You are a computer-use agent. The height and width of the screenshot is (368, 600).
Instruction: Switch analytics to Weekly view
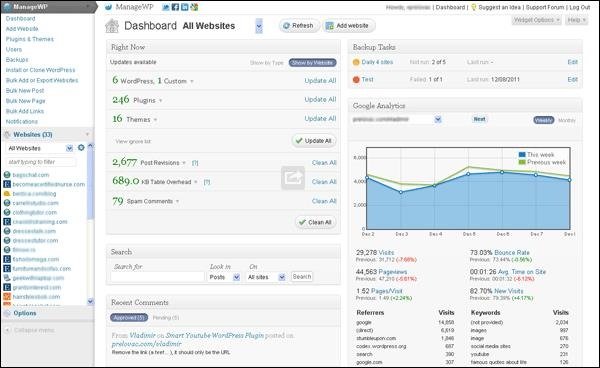pyautogui.click(x=543, y=120)
